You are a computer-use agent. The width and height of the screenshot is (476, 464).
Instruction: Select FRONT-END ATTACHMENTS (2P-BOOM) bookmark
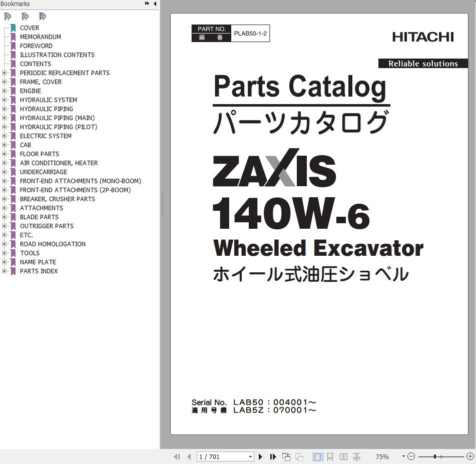point(75,190)
